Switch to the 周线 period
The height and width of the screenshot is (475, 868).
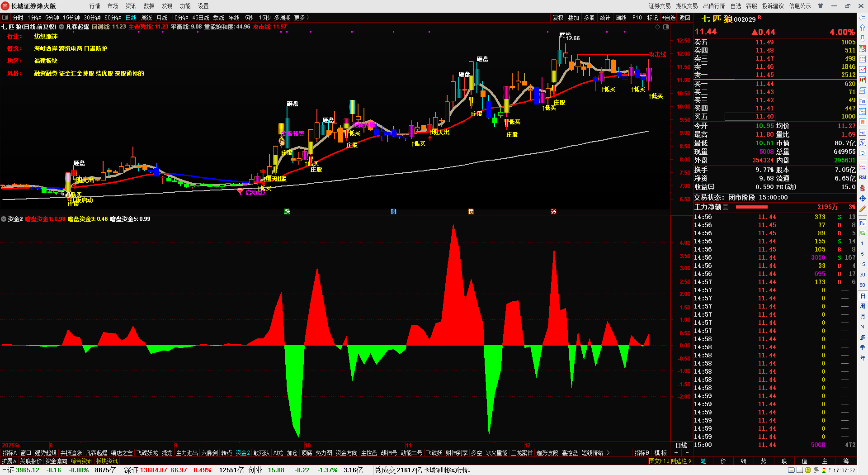pyautogui.click(x=146, y=18)
